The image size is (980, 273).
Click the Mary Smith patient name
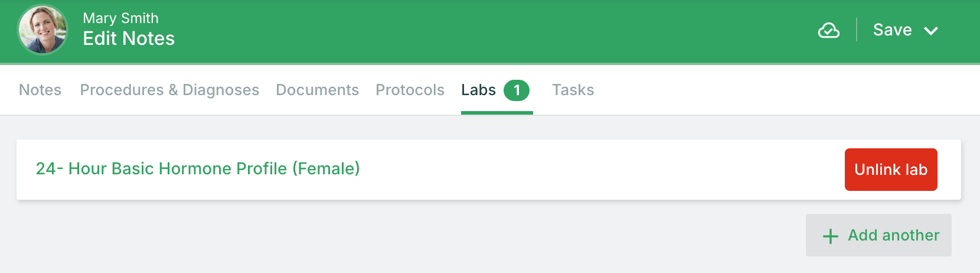(120, 18)
